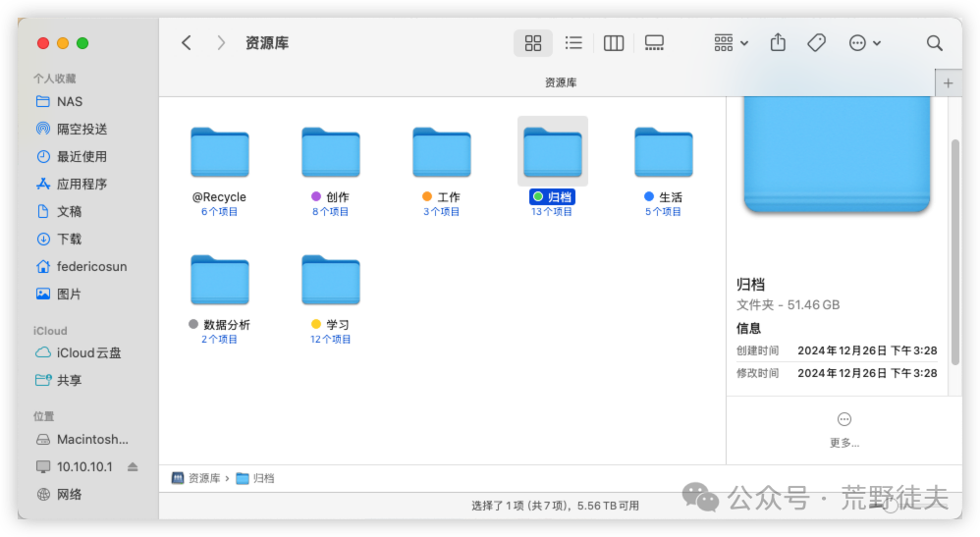Close the Finder window red button
980x537 pixels.
click(x=43, y=43)
